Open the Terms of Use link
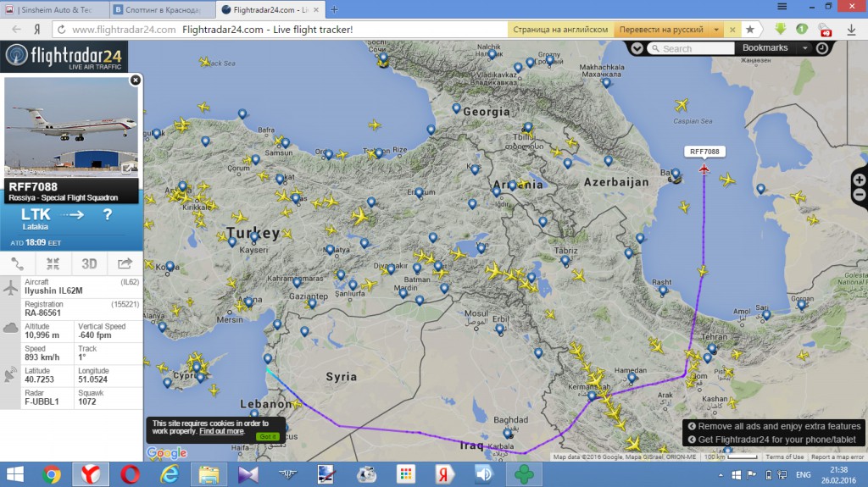This screenshot has width=868, height=487. (784, 457)
